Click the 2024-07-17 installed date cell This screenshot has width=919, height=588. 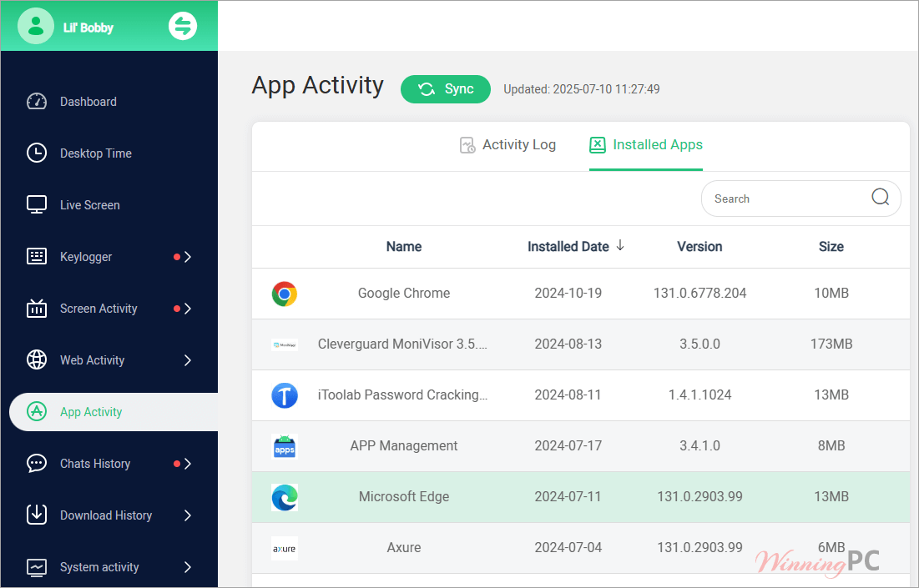coord(568,445)
